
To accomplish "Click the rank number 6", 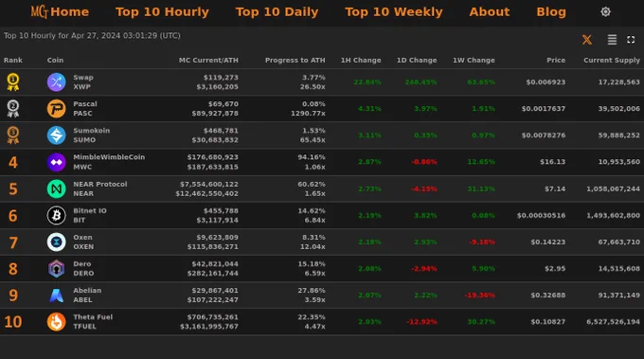I will (x=13, y=216).
